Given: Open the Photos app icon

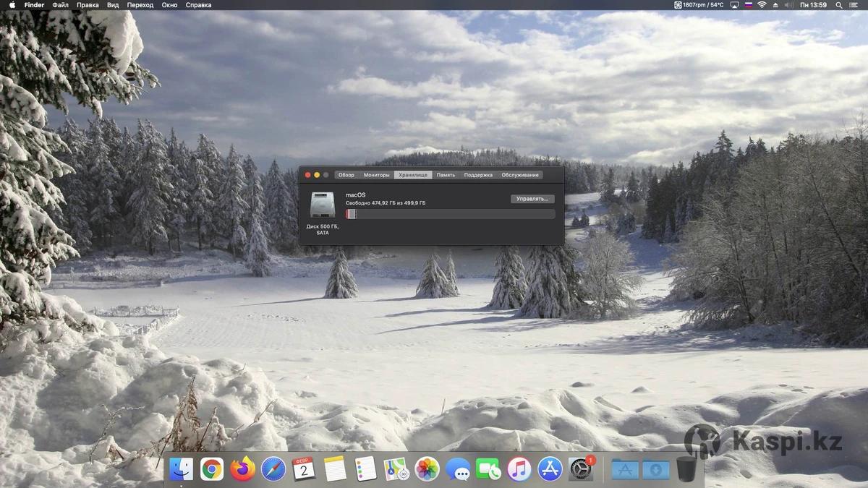Looking at the screenshot, I should pyautogui.click(x=427, y=469).
